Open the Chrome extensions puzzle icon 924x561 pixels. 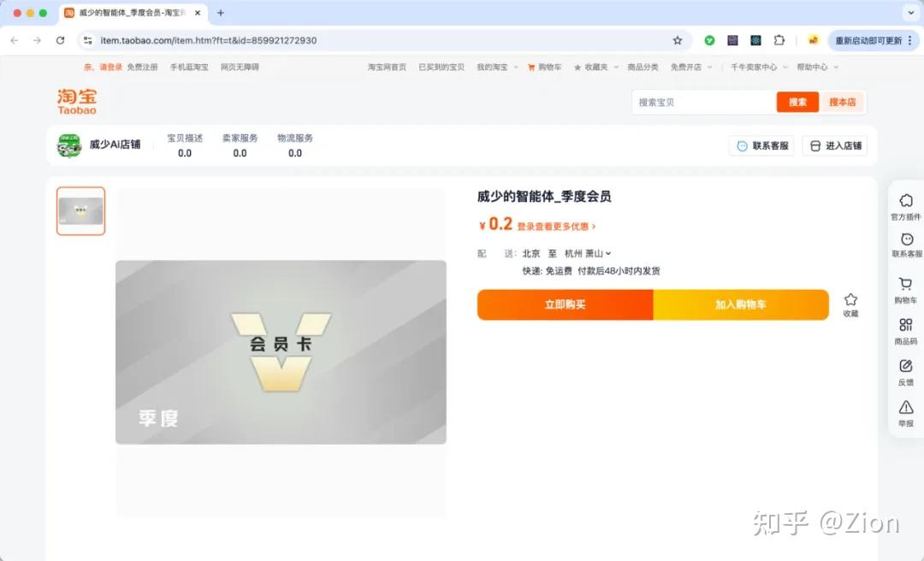point(779,41)
